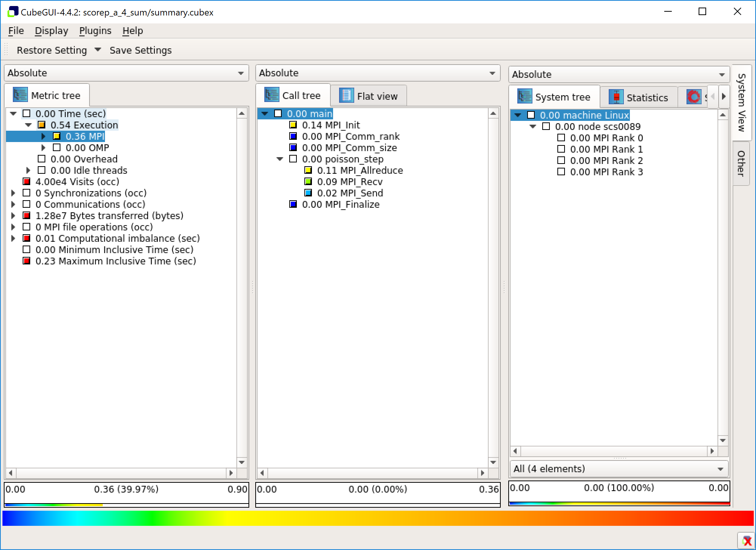Image resolution: width=756 pixels, height=550 pixels.
Task: Click the Restore Setting button
Action: click(x=52, y=50)
